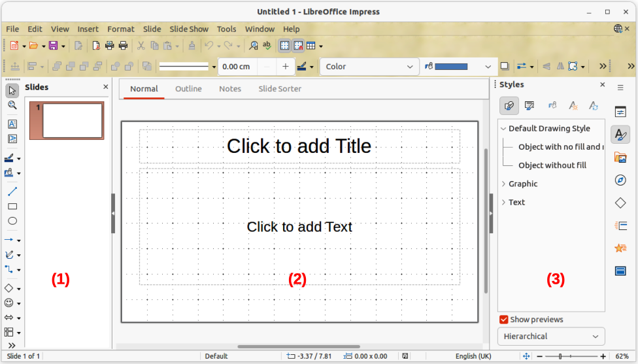Increase line width with plus button
This screenshot has width=638, height=364.
click(285, 67)
